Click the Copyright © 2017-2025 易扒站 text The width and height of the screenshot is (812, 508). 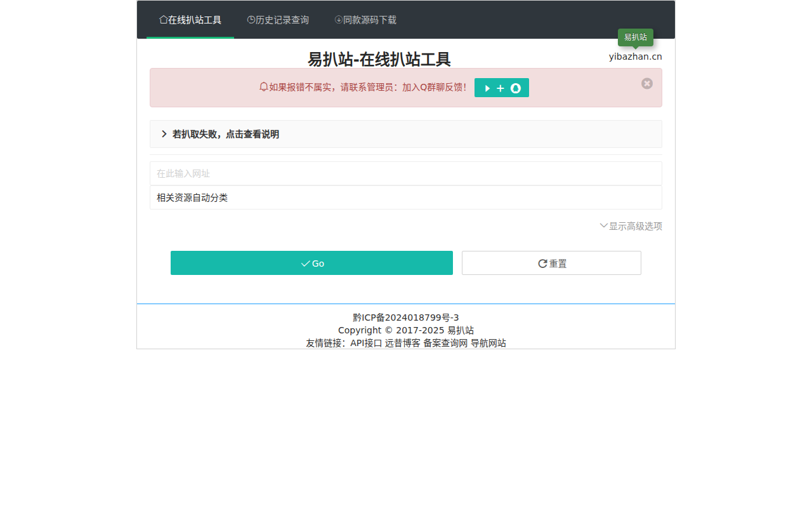click(x=406, y=330)
